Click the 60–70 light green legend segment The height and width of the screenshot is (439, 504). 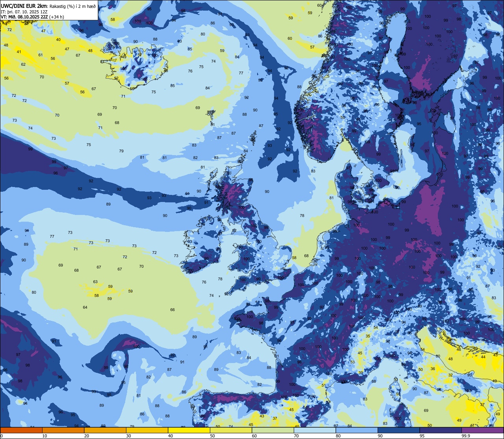pos(273,430)
